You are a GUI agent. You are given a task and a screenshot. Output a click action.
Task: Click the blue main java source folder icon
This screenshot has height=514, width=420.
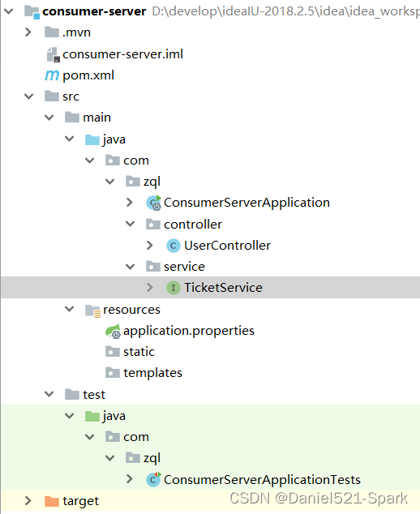coord(92,139)
